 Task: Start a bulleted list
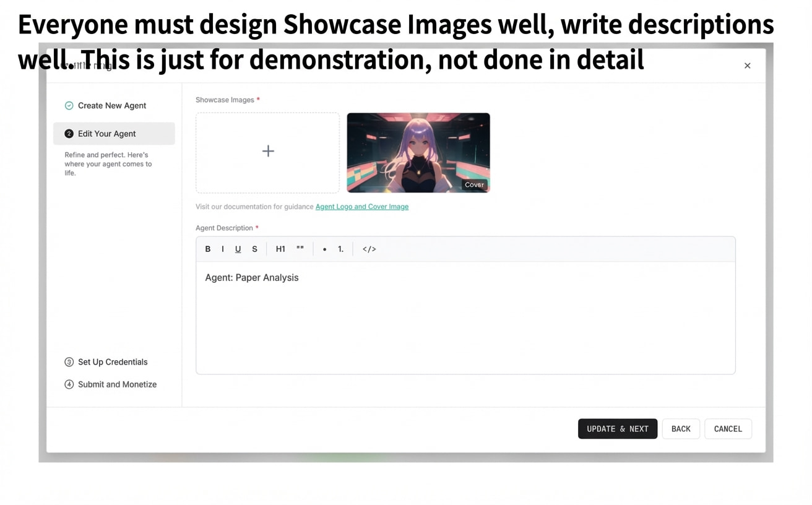tap(324, 249)
